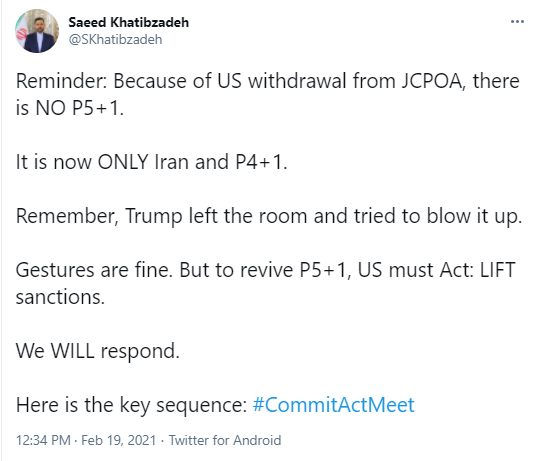Viewport: 538px width, 461px height.
Task: Click 'It is now ONLY Iran and P4+1.'
Action: pyautogui.click(x=151, y=162)
